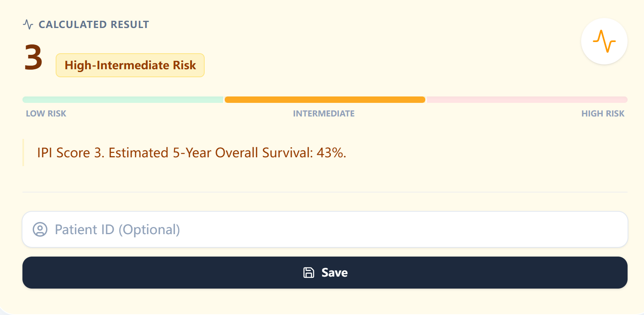
Task: Click the pulse icon beside Calculated Result
Action: click(28, 24)
